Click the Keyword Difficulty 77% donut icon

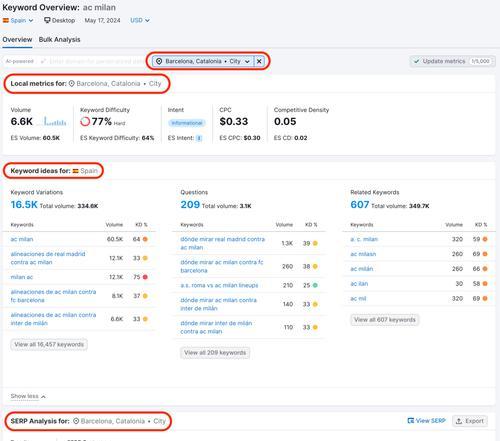pos(85,121)
